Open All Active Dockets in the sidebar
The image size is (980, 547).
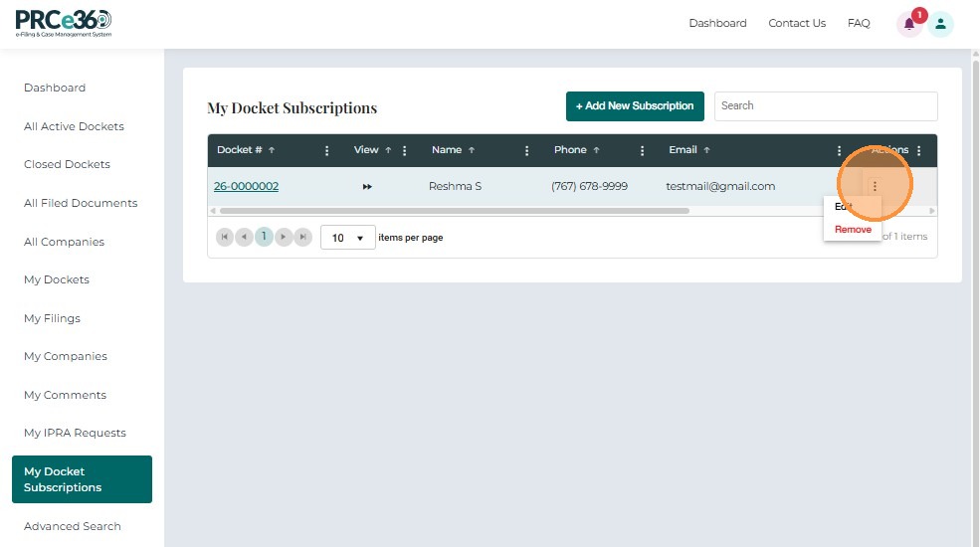click(74, 126)
